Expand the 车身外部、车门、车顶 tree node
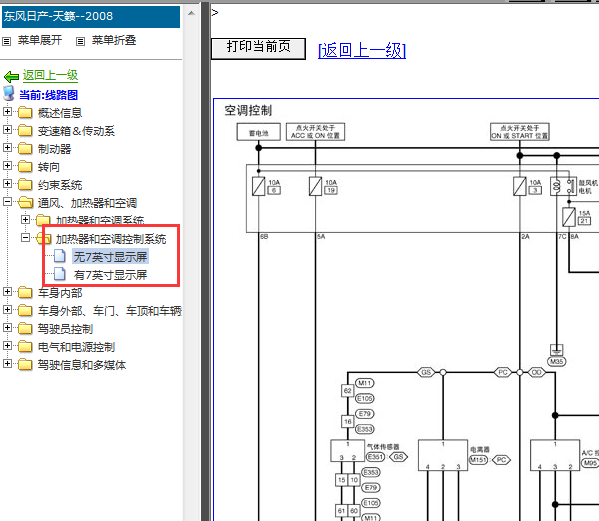This screenshot has height=521, width=599. click(x=7, y=310)
